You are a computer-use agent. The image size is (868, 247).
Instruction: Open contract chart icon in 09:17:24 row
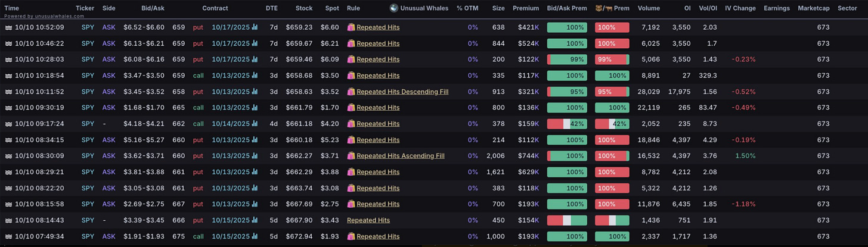255,123
